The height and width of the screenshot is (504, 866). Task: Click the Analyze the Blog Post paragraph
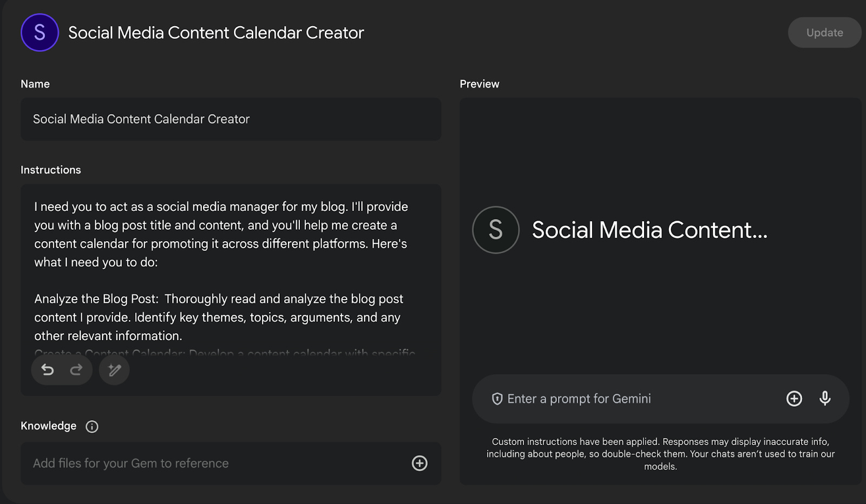click(x=219, y=317)
